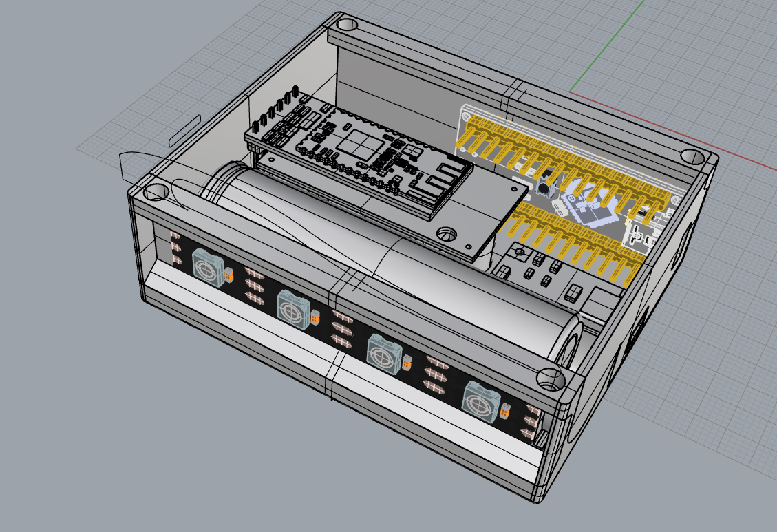The height and width of the screenshot is (532, 777).
Task: Select the oval slot on the left wall
Action: (x=185, y=130)
